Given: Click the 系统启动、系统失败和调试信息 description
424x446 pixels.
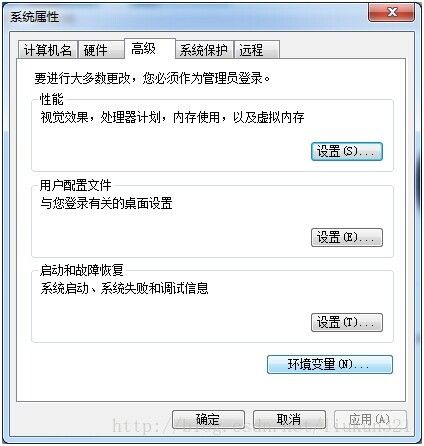Looking at the screenshot, I should [x=124, y=288].
